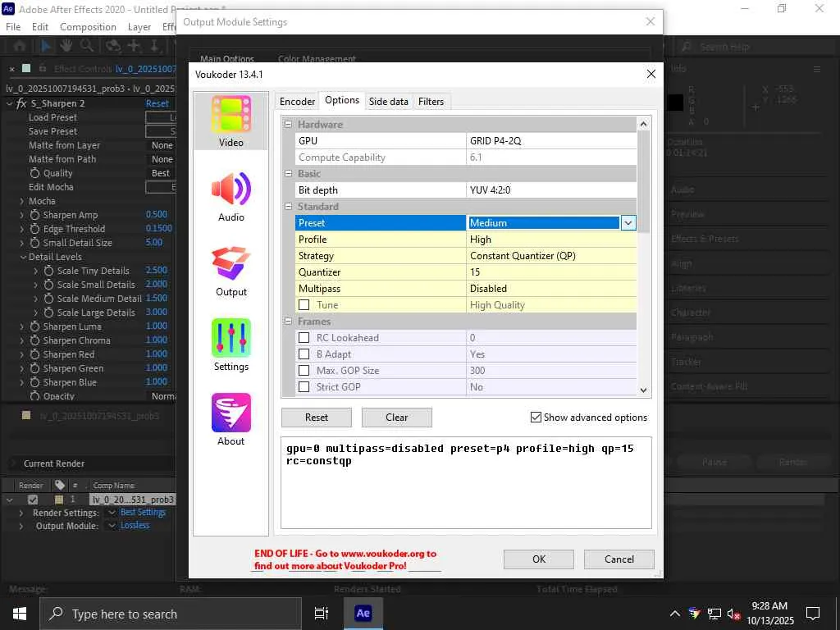Enable the RC Lookahead checkbox
The width and height of the screenshot is (840, 630).
tap(304, 337)
